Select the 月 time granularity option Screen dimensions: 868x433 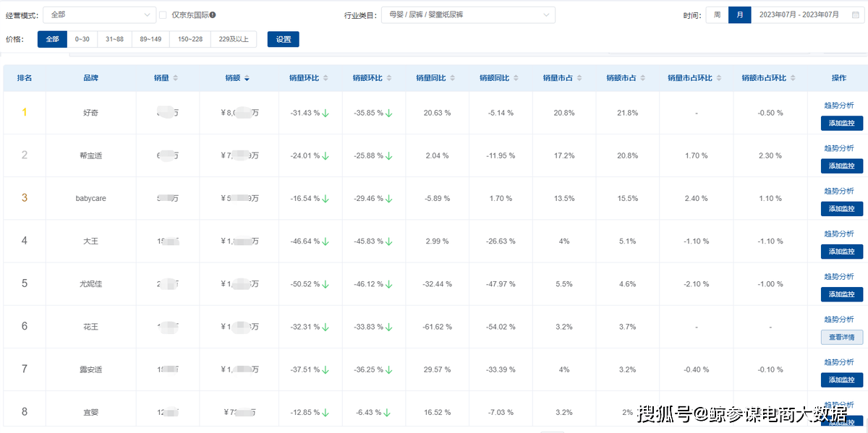pos(739,14)
